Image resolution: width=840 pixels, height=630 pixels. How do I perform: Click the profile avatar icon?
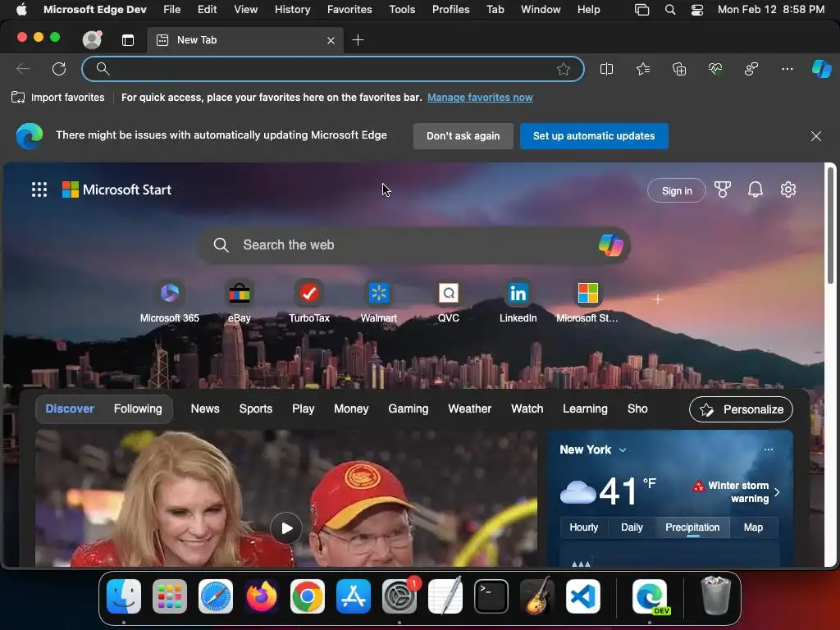[92, 40]
